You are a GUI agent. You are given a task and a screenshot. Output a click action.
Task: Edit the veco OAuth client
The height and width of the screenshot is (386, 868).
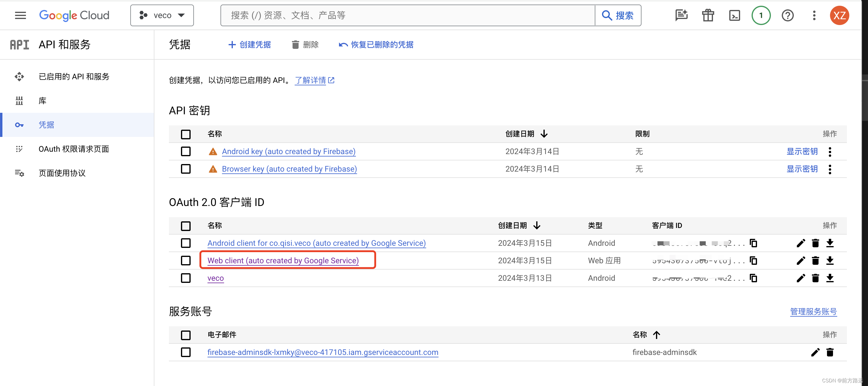point(801,278)
